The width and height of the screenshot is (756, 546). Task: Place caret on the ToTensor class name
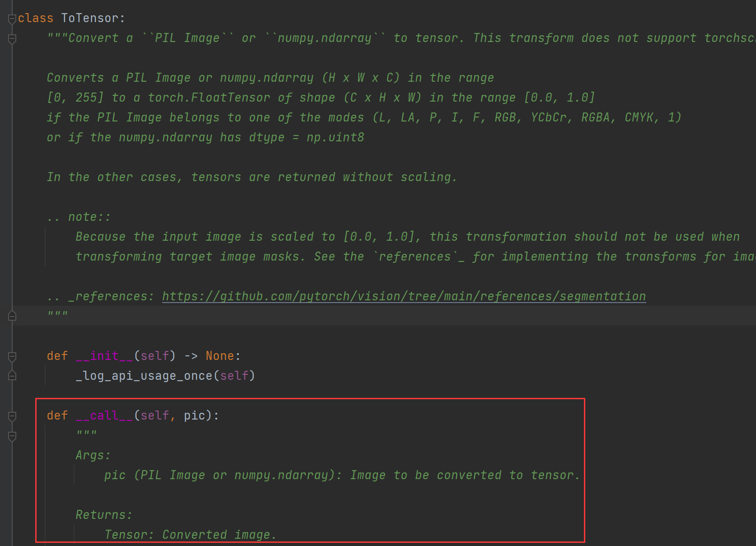(90, 18)
